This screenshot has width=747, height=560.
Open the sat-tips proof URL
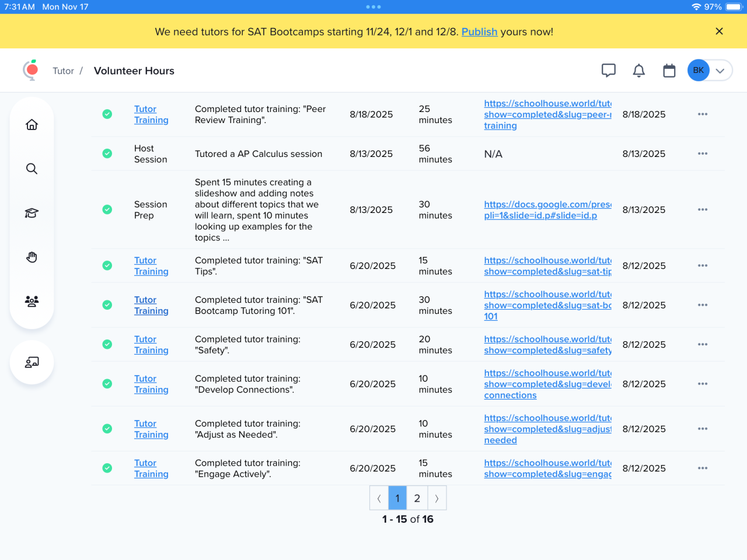click(x=547, y=266)
